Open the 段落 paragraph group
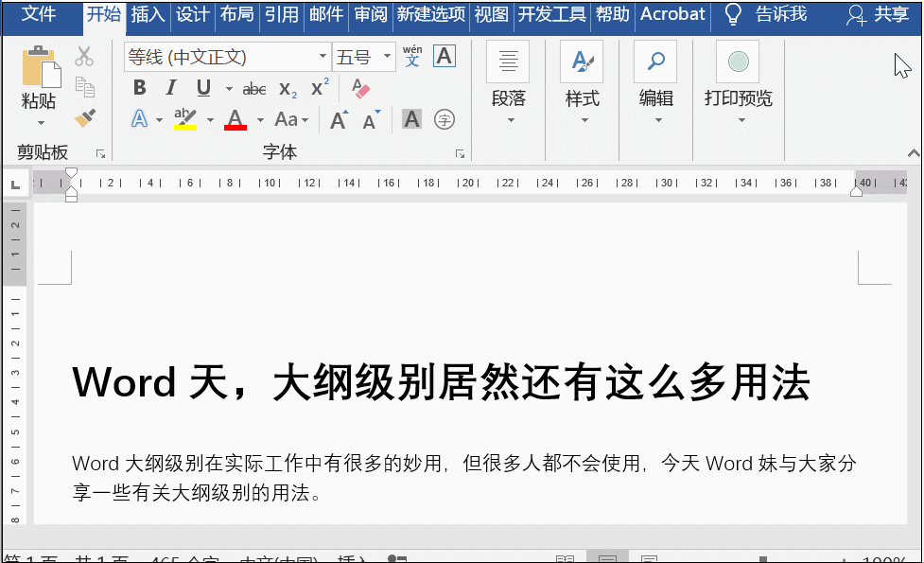Screen dimensions: 924x563 click(x=509, y=83)
